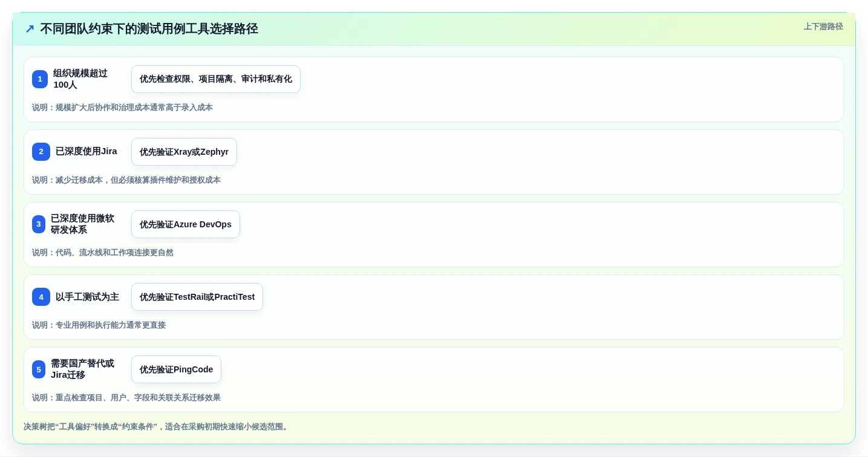
Task: Select 已深度使用微软研发体系 condition
Action: click(82, 224)
